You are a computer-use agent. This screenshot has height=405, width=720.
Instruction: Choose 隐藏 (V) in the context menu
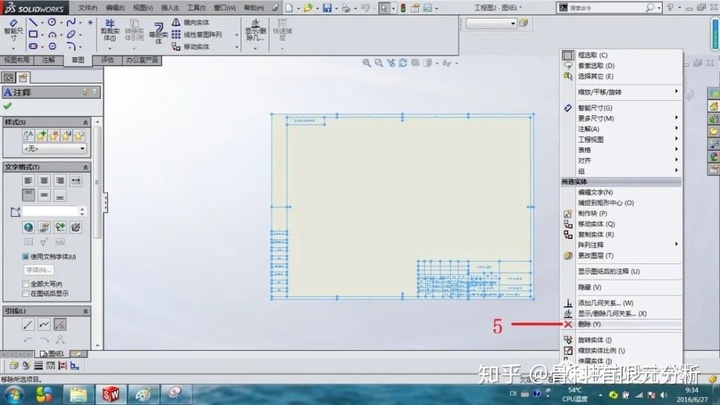click(x=621, y=287)
